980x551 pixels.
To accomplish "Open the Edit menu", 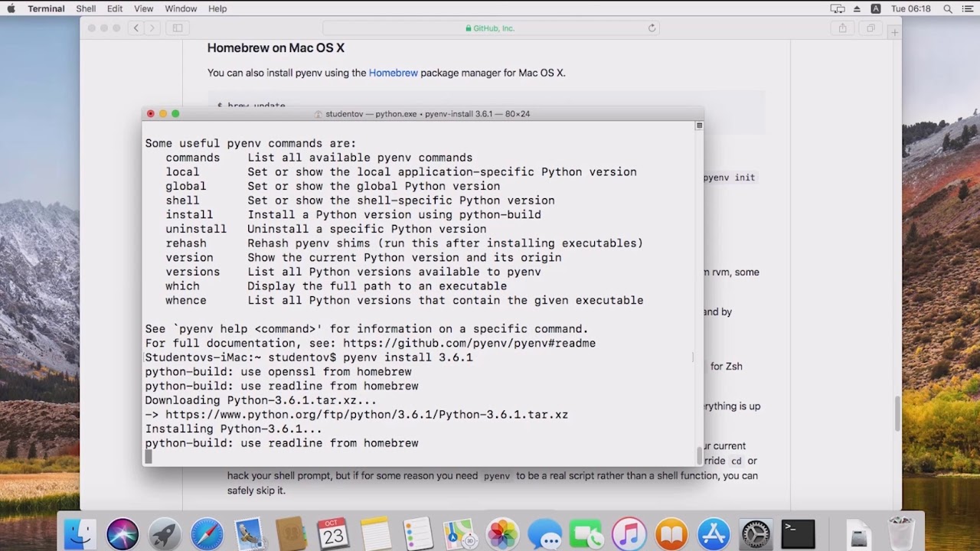I will (x=115, y=8).
